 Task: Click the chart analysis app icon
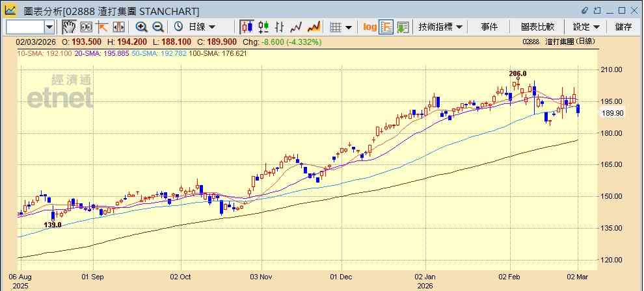click(x=10, y=10)
